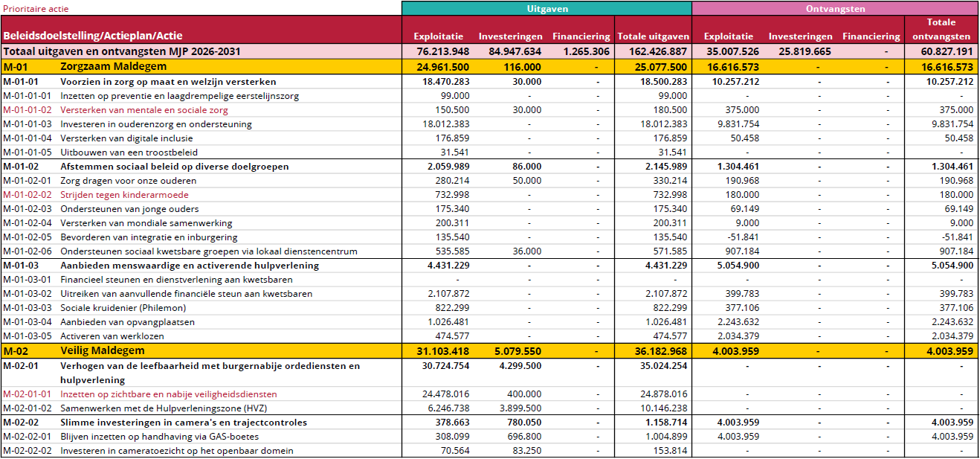Click the Ontvangsten group header
This screenshot has height=459, width=980.
[x=835, y=9]
